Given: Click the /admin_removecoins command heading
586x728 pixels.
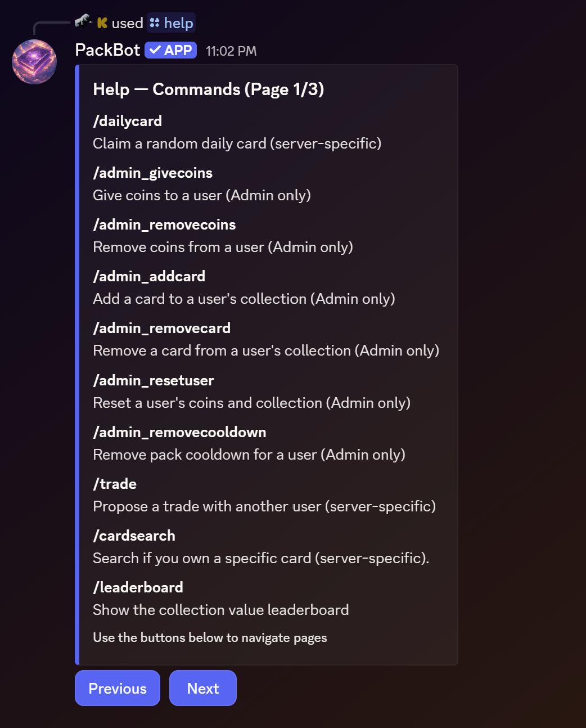Looking at the screenshot, I should [x=164, y=224].
